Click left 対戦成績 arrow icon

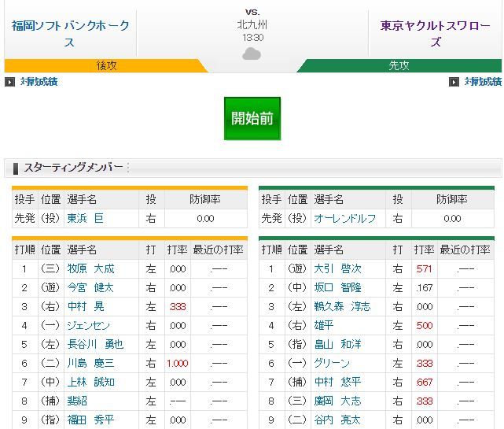9,82
